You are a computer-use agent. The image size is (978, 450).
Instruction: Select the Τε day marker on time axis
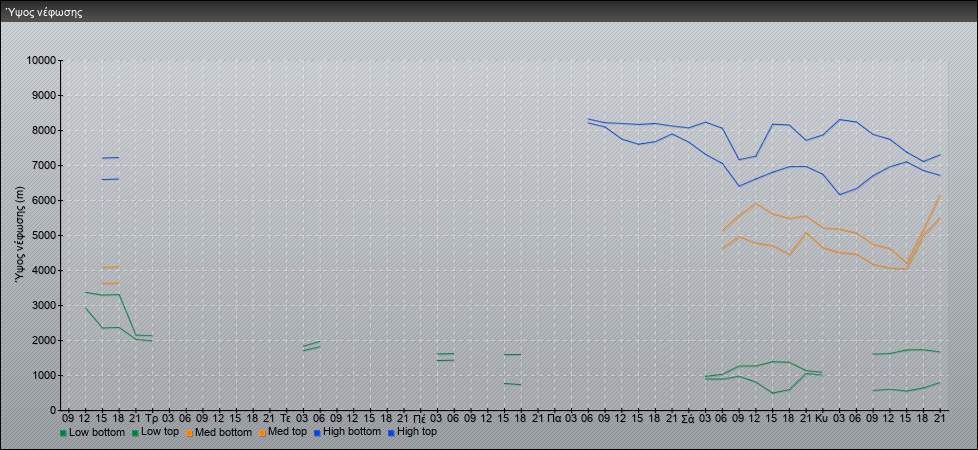[285, 417]
